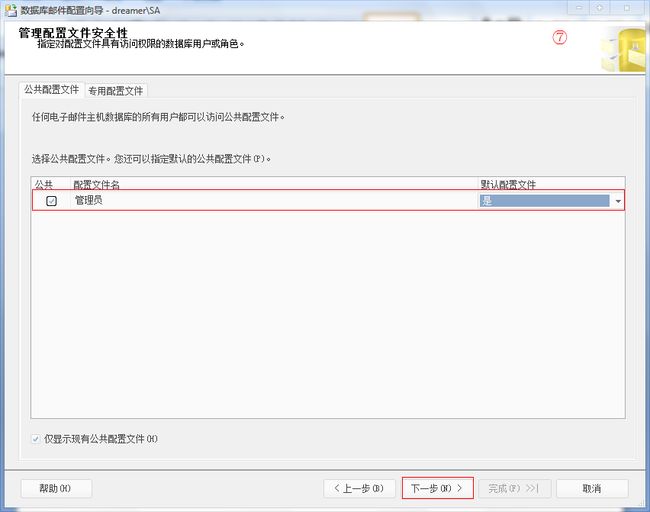Go back with 上一步 button
This screenshot has width=650, height=512.
tap(359, 488)
